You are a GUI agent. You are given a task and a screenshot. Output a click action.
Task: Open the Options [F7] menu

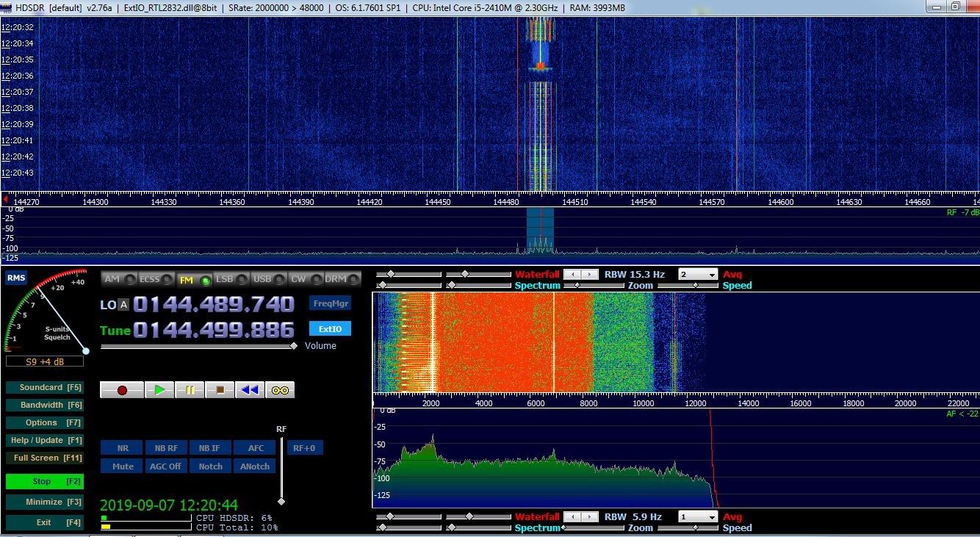(x=44, y=422)
